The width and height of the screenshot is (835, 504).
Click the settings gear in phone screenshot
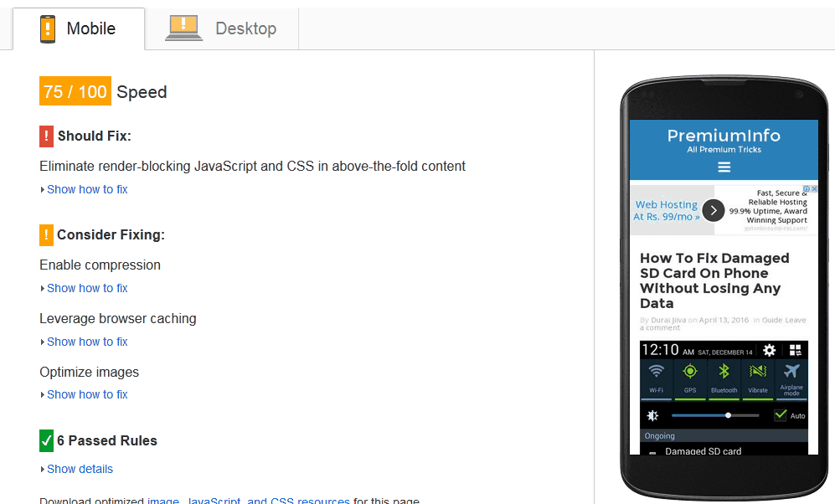coord(769,351)
